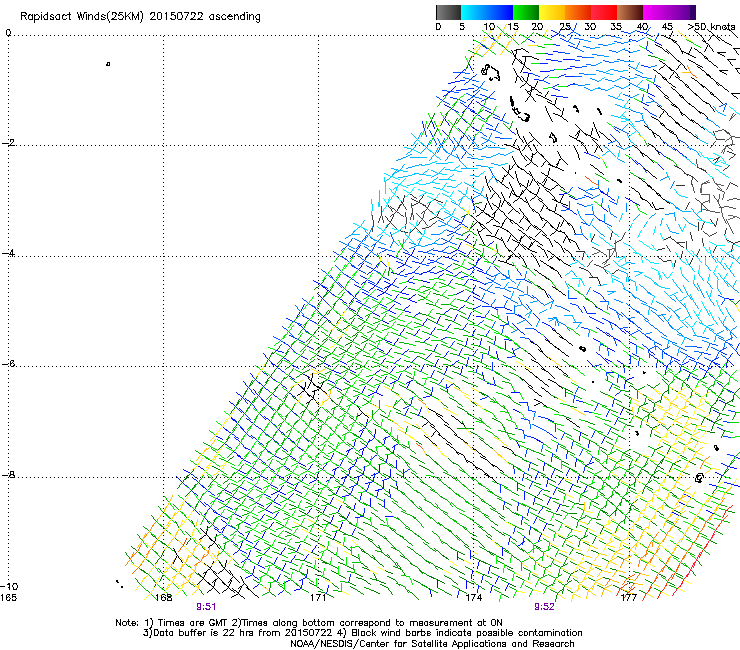Click the cyan-to-blue 5-15 knots legend segment

point(487,12)
